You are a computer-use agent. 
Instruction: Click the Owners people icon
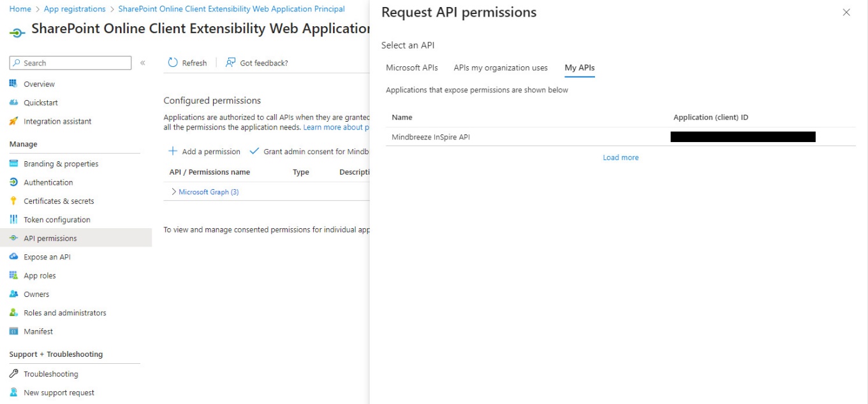pyautogui.click(x=13, y=294)
